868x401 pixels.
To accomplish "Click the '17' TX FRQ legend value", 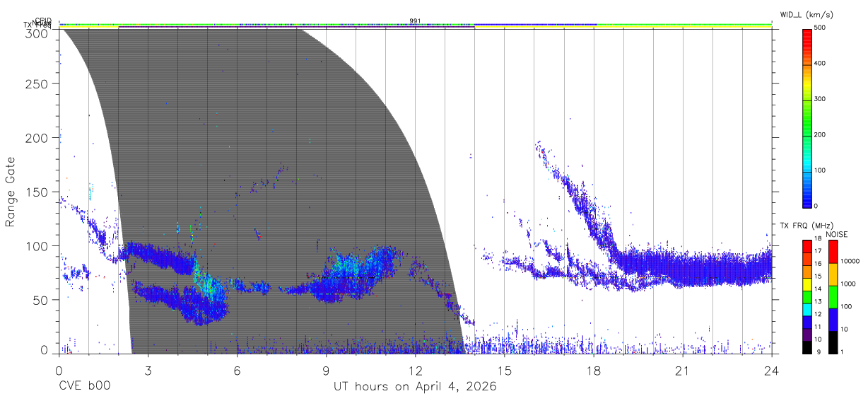I will pyautogui.click(x=818, y=251).
